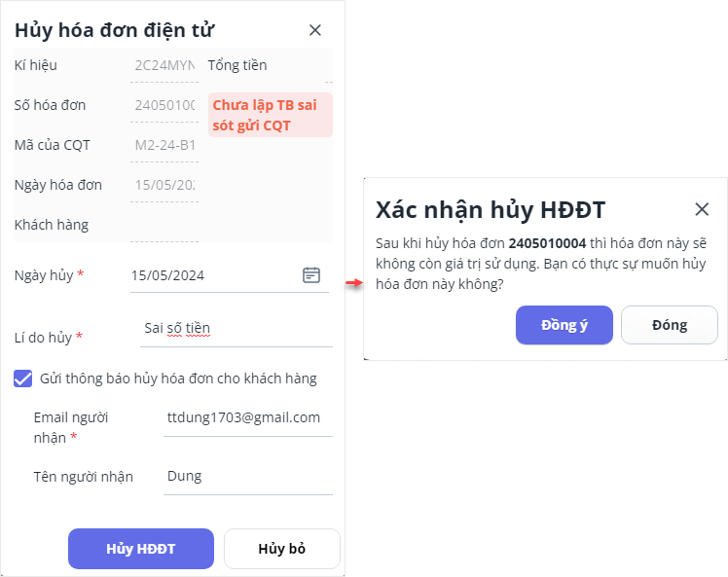Focus the Ngày hủy date field
Viewport: 728px width, 577px height.
[230, 275]
